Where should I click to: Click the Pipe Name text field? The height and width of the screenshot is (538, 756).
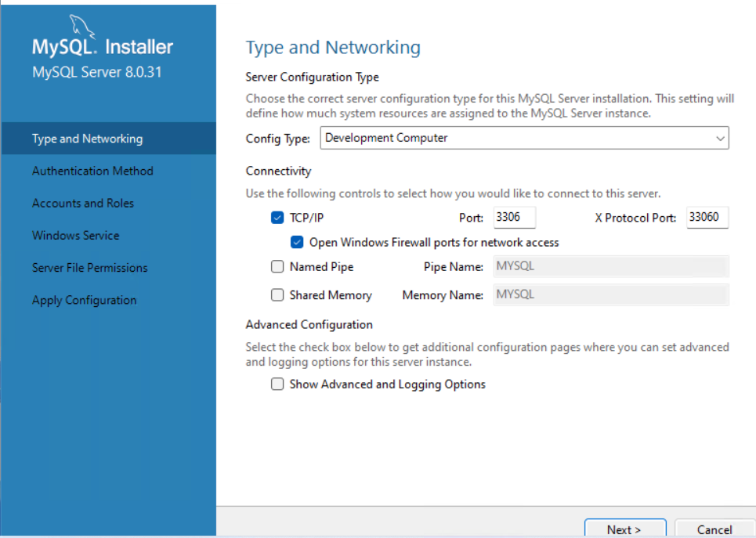[610, 266]
